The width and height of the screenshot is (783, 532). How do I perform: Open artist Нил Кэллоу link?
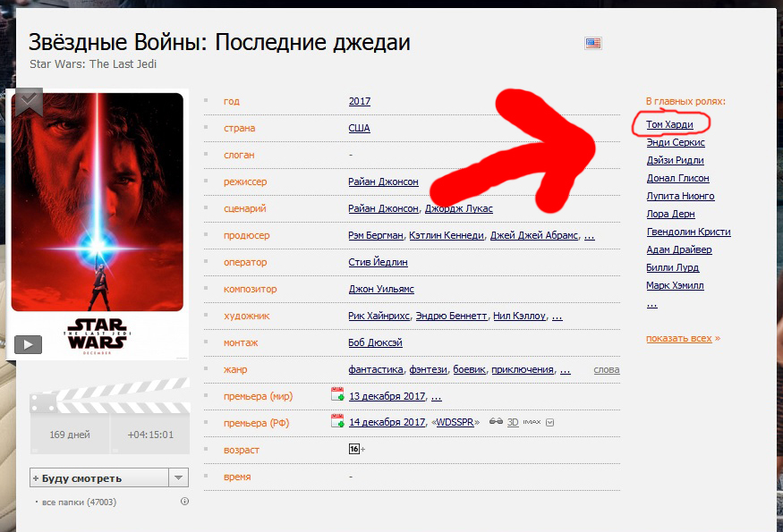(x=519, y=316)
